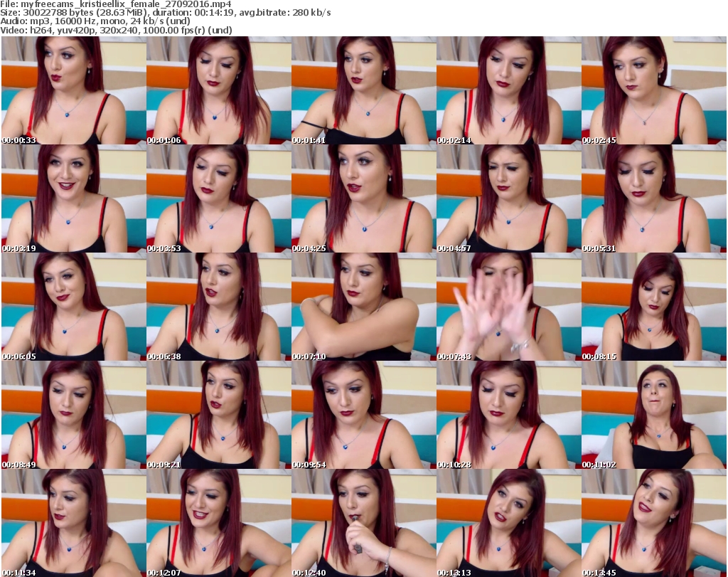Screen dimensions: 728x577
Task: Click the thumbnail marked 00:08:15
Action: click(x=653, y=307)
